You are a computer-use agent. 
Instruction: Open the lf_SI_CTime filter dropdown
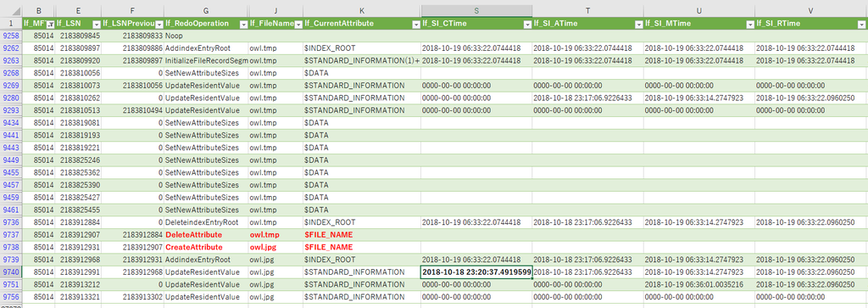click(527, 24)
